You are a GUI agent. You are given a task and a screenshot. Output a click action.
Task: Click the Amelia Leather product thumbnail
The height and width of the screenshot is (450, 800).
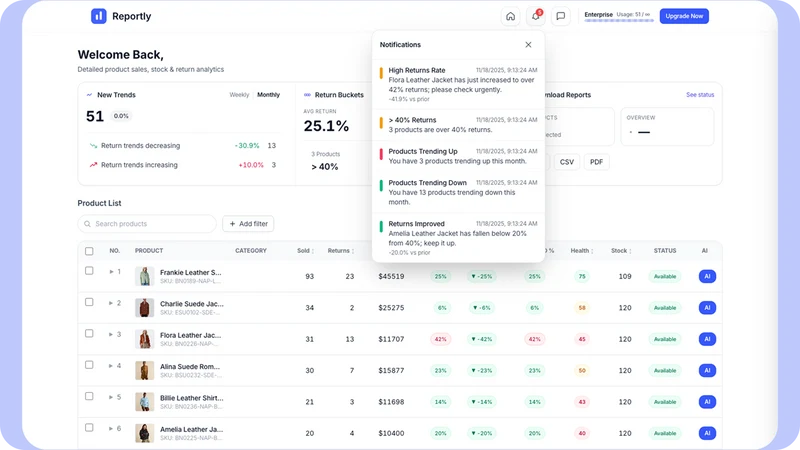coord(144,433)
